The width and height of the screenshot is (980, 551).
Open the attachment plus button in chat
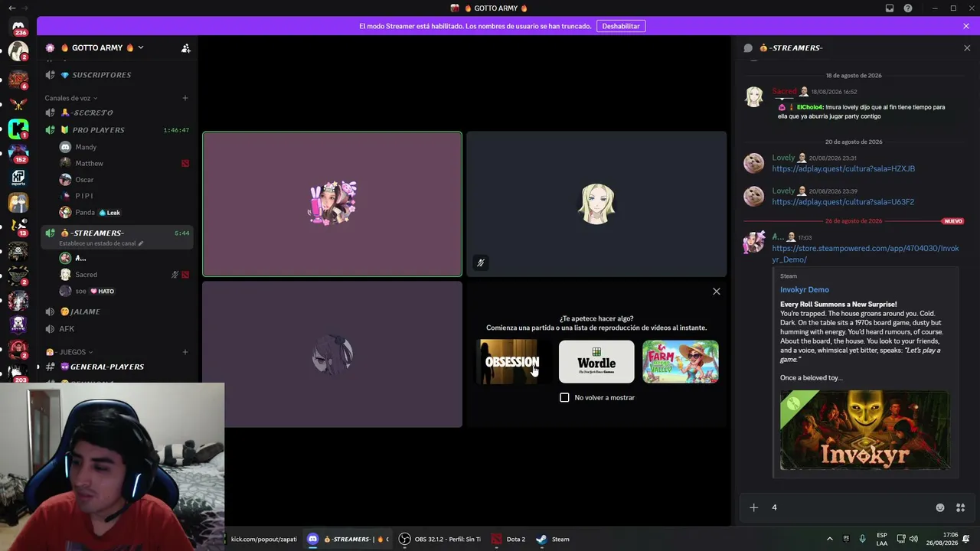click(x=753, y=507)
